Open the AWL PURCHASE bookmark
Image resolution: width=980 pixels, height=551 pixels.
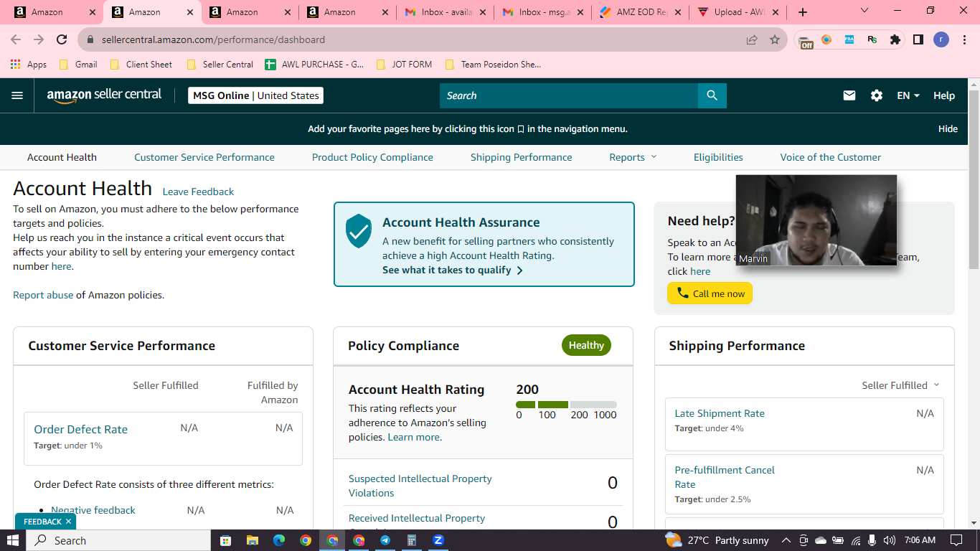click(x=314, y=65)
